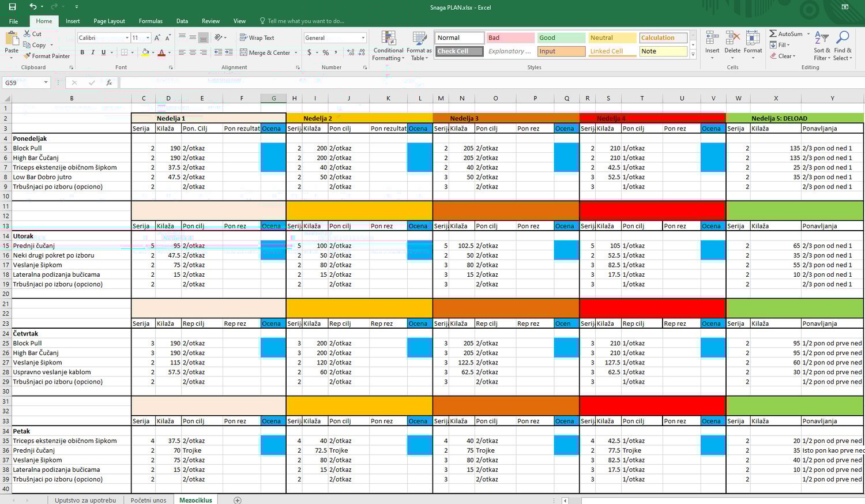Switch to the Insert ribbon tab
865x504 pixels.
tap(73, 21)
